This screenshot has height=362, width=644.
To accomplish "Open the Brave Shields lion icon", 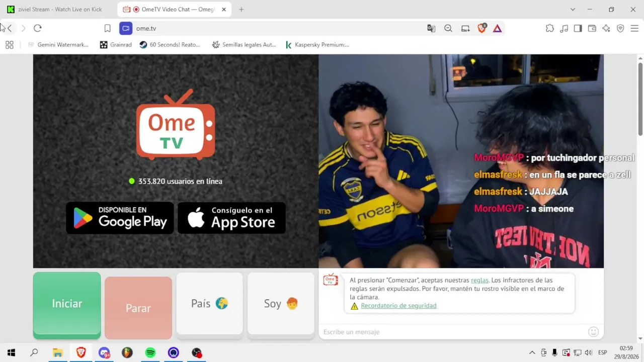I will (482, 29).
